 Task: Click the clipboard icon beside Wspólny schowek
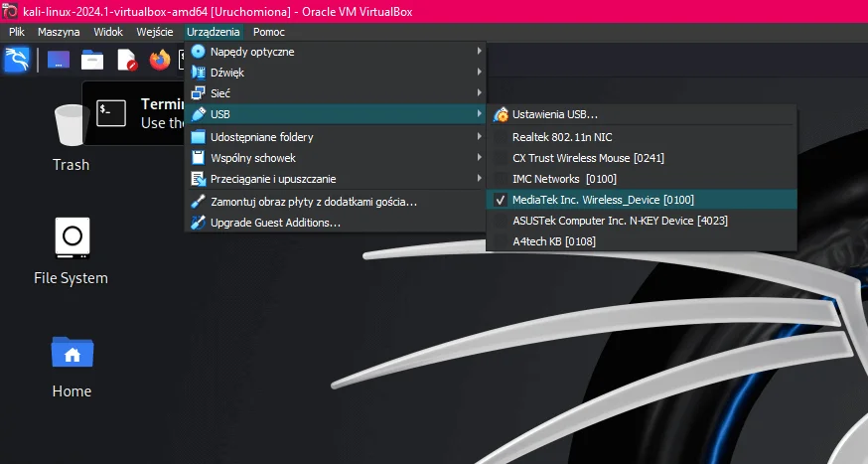click(199, 158)
